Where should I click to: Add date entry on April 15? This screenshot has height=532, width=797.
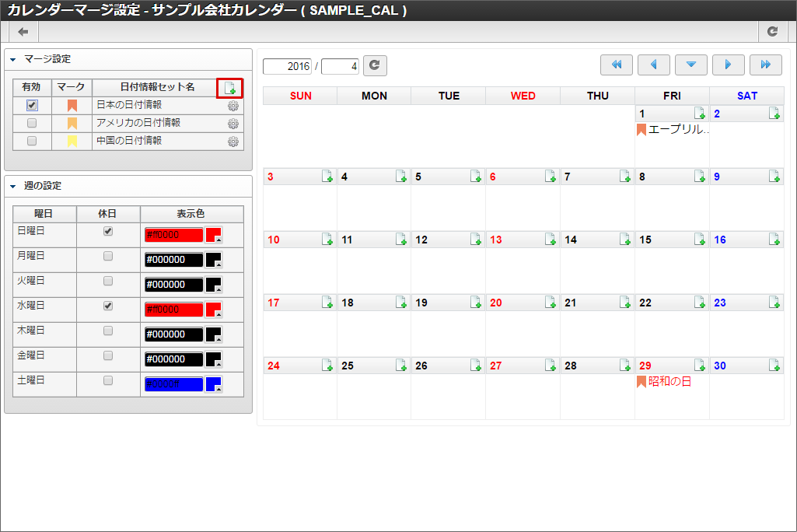[x=700, y=240]
